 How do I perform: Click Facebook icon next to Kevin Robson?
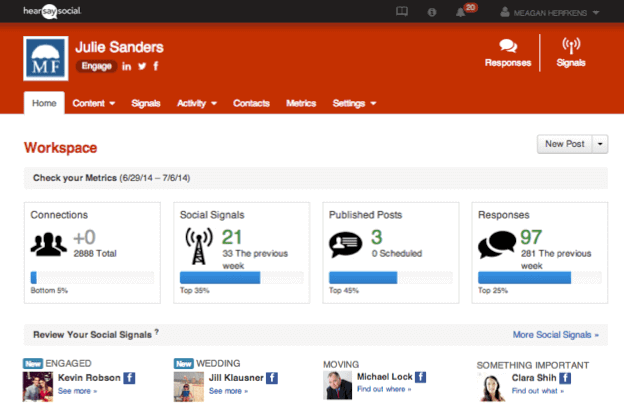point(130,378)
